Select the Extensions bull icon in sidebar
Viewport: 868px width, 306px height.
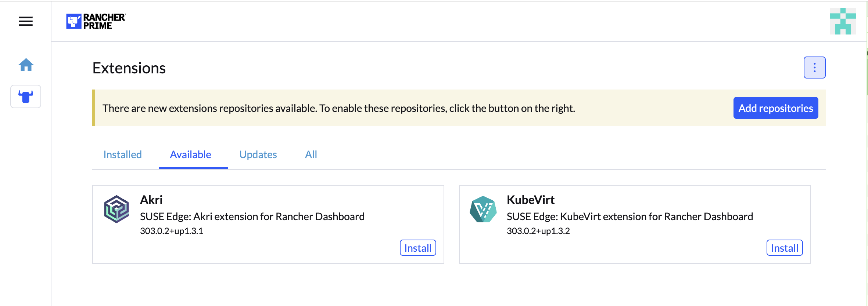pos(25,96)
